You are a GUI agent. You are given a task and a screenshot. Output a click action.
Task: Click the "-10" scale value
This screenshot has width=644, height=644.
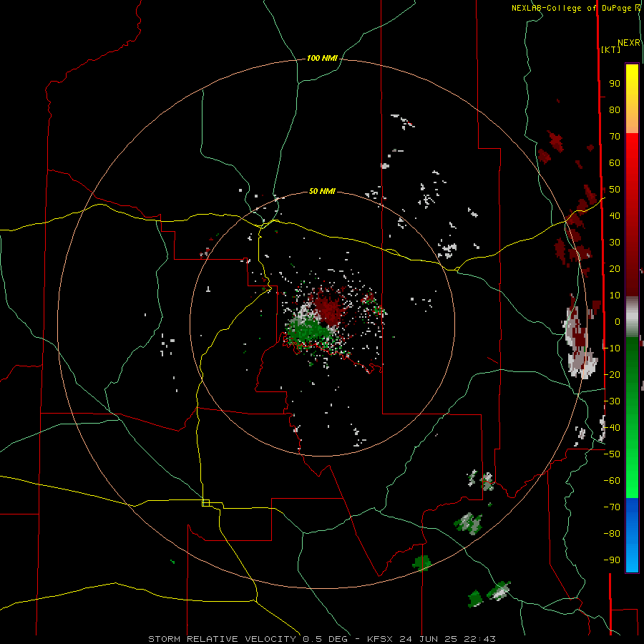pyautogui.click(x=612, y=348)
